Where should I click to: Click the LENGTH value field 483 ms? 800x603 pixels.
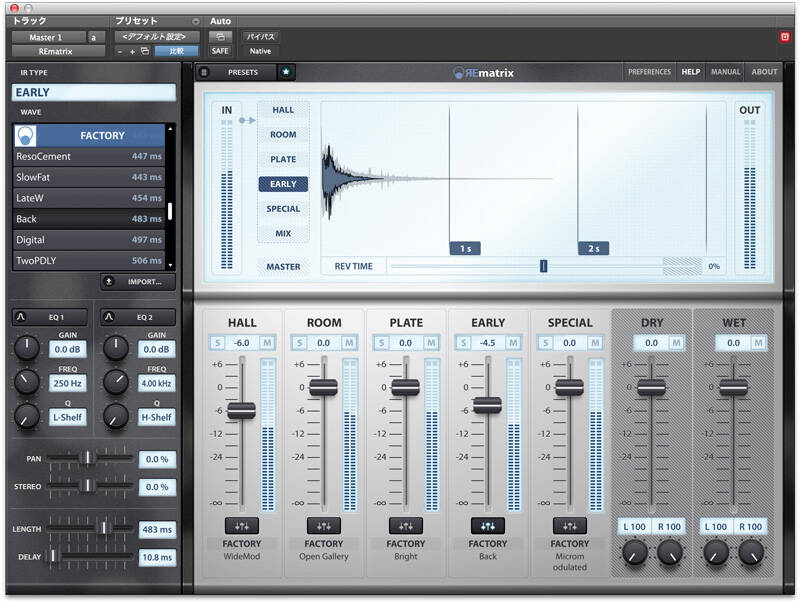[157, 530]
